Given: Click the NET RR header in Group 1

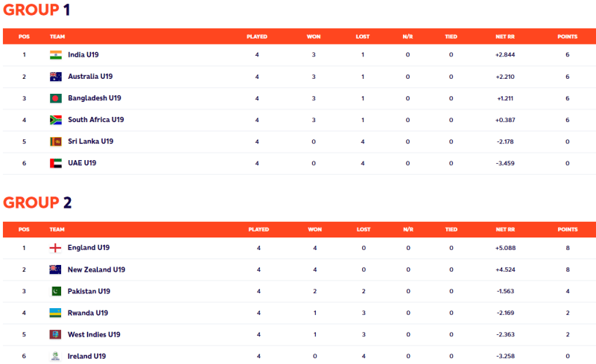Looking at the screenshot, I should click(505, 36).
